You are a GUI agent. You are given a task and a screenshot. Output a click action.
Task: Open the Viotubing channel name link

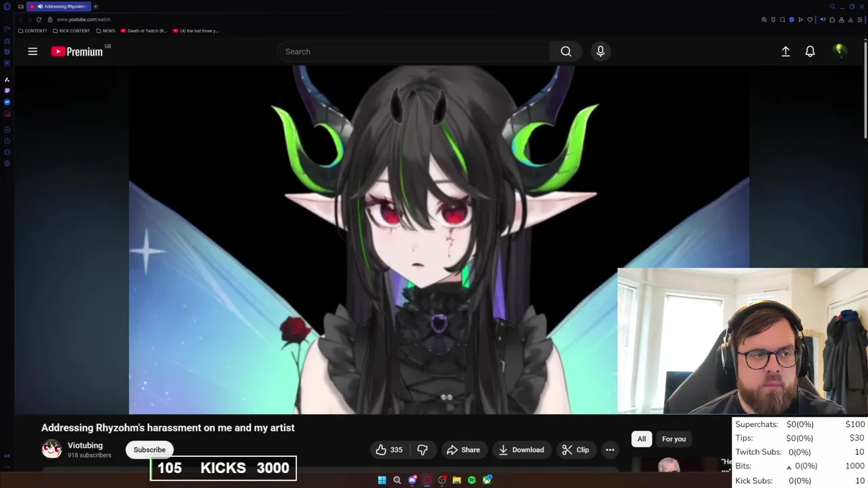point(85,445)
